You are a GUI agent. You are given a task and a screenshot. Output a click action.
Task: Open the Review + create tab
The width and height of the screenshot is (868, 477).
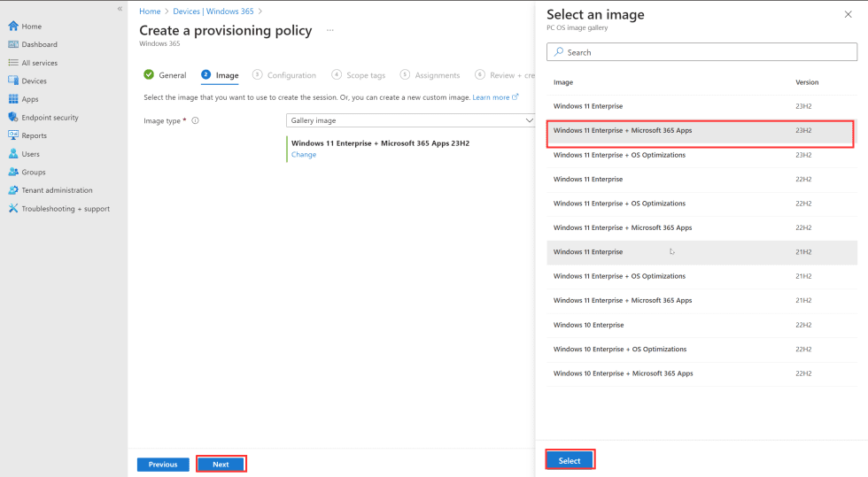point(505,75)
